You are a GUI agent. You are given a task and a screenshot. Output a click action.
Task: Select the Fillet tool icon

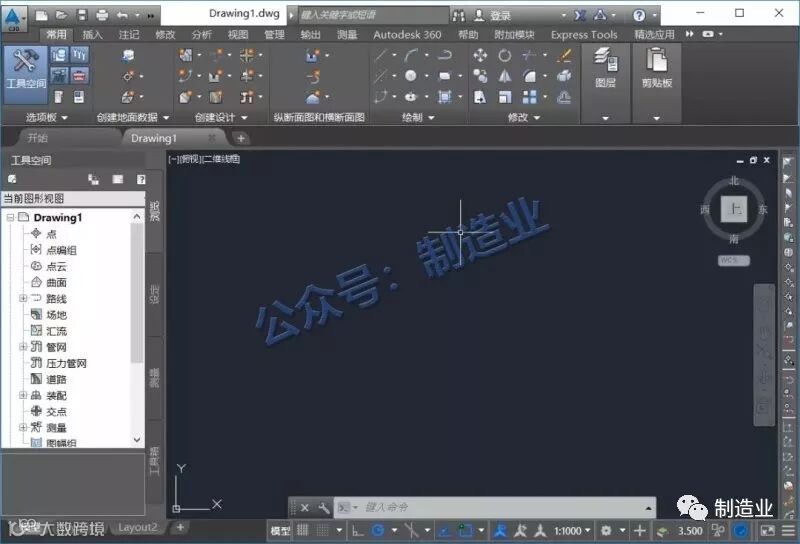click(x=530, y=76)
